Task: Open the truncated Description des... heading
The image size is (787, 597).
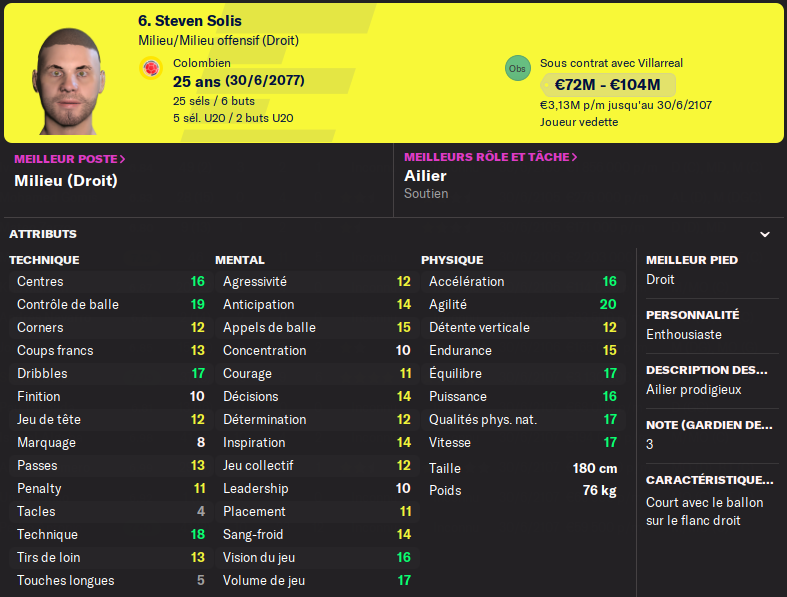Action: pos(706,370)
